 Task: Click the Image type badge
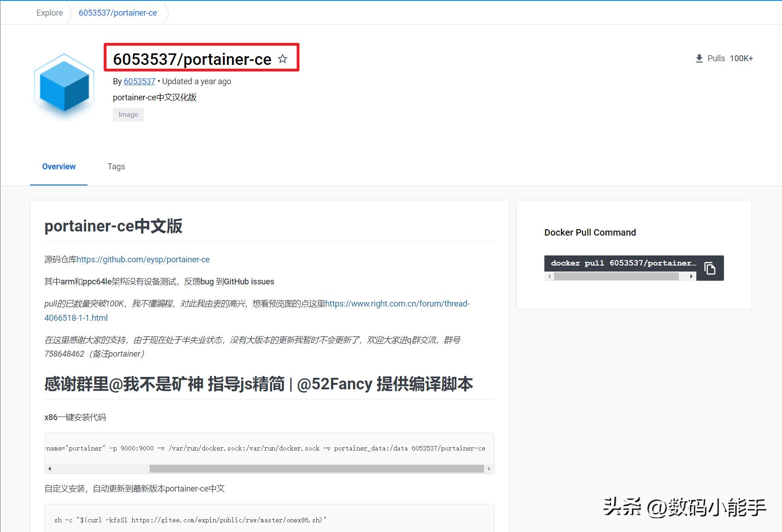(128, 114)
